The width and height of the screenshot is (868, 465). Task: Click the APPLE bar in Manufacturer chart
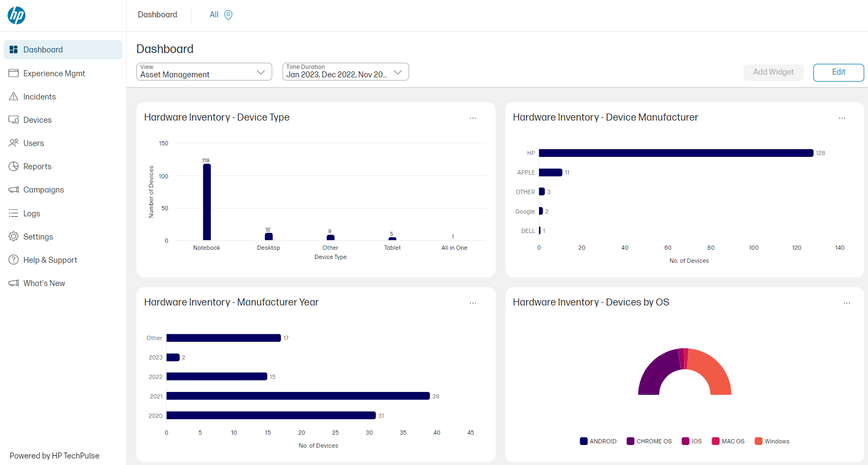[550, 172]
